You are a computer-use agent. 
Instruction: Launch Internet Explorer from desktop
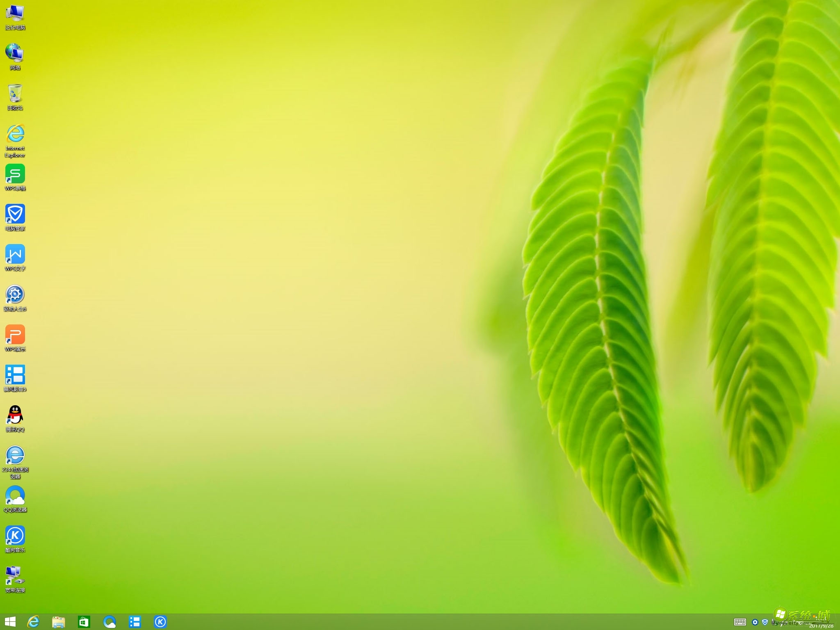pyautogui.click(x=15, y=134)
